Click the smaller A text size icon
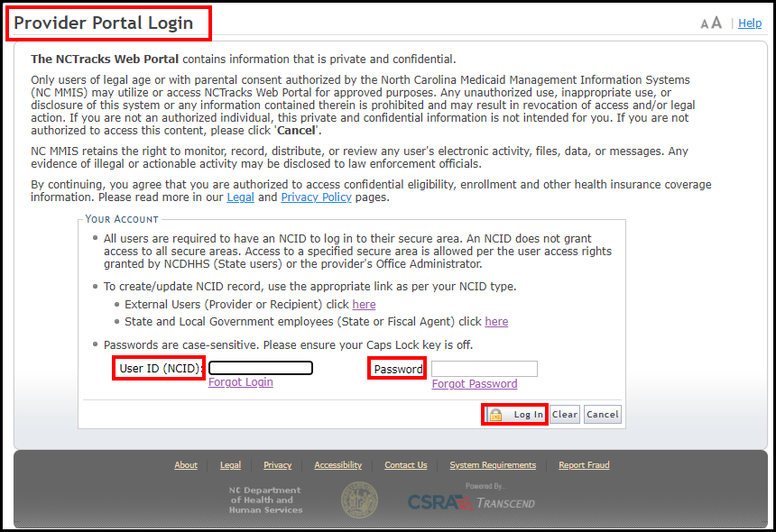Screen dimensions: 776x532 pyautogui.click(x=705, y=24)
